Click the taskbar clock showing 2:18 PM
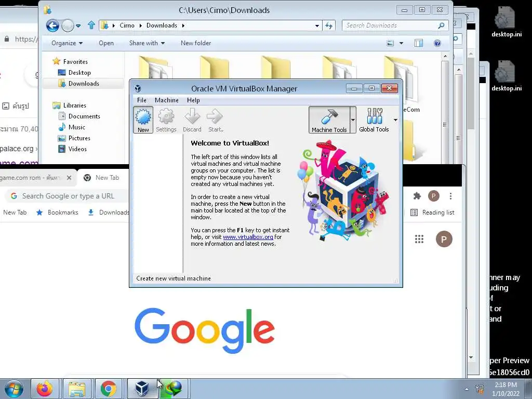Viewport: 532px width, 399px height. (506, 389)
